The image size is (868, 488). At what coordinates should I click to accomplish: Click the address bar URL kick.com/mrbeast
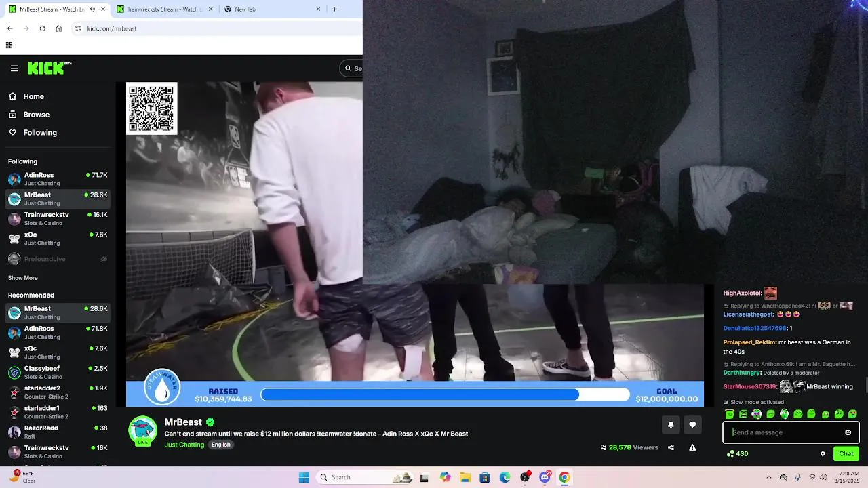[x=112, y=28]
